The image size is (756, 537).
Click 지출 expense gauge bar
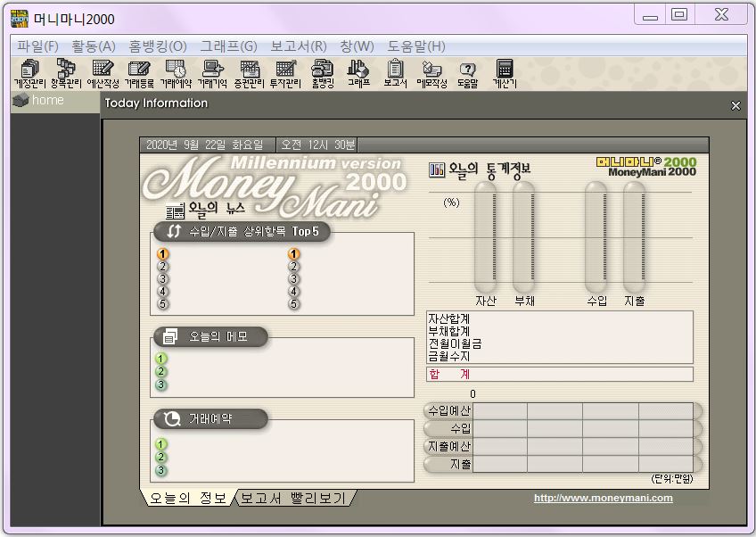(x=634, y=237)
